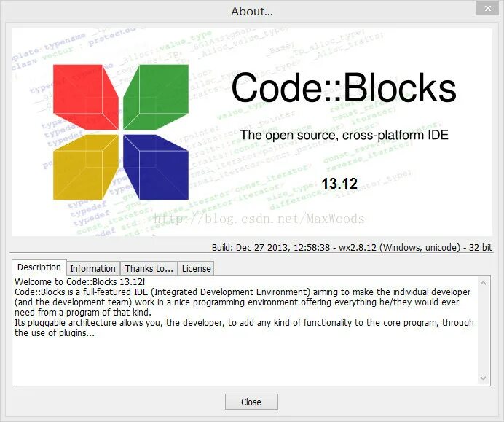The image size is (504, 422).
Task: Click scrollbar up arrow in description
Action: pos(483,283)
